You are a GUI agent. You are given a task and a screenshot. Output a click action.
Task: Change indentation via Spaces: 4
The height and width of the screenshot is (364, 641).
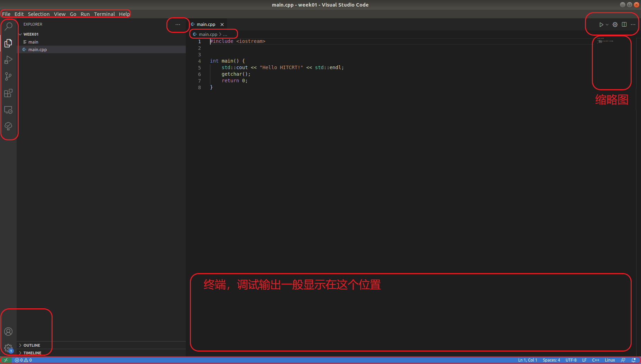551,360
